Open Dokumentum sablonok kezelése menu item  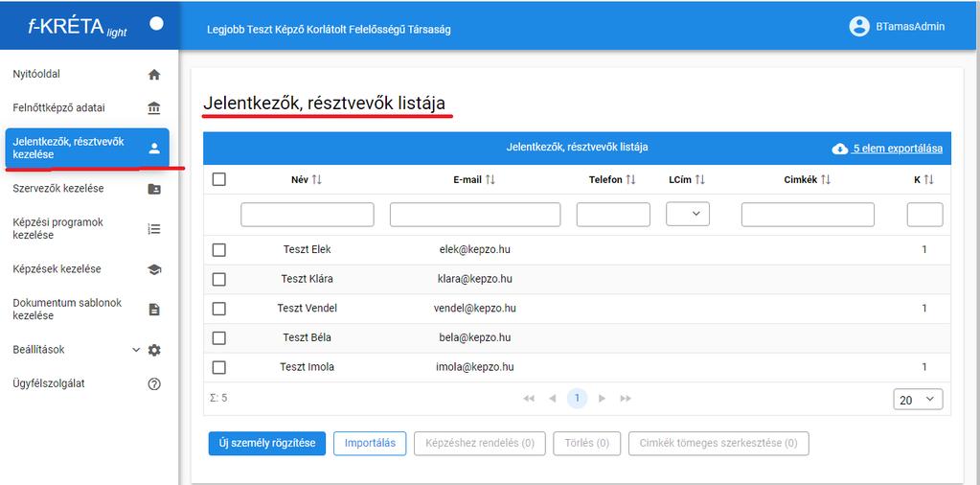pos(87,310)
